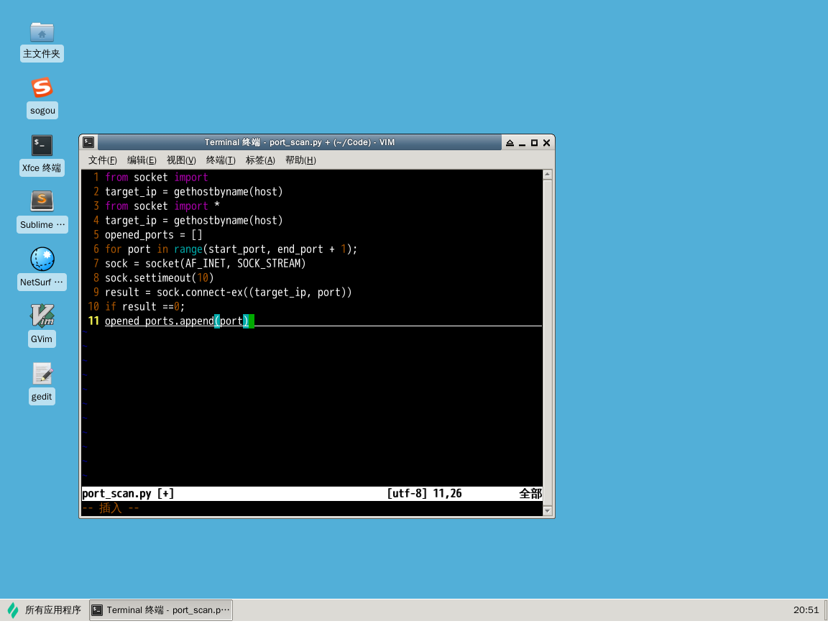
Task: Click the 所有应用程序 applications menu button
Action: pyautogui.click(x=45, y=610)
